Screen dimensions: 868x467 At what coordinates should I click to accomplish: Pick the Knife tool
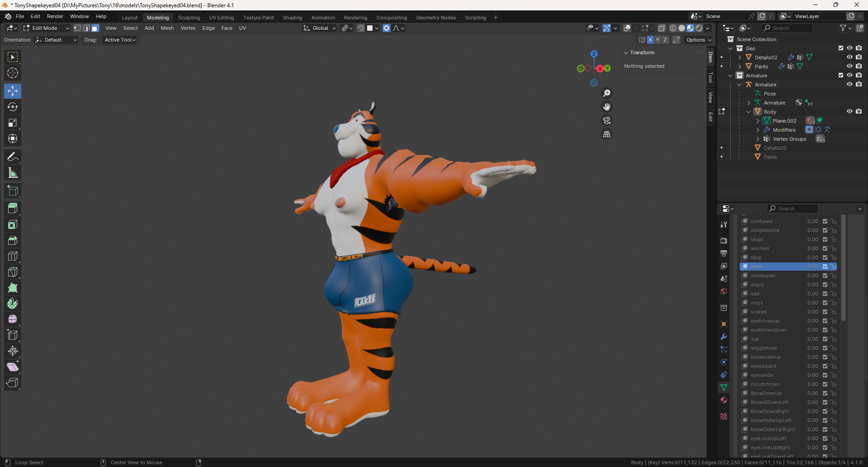[x=13, y=272]
